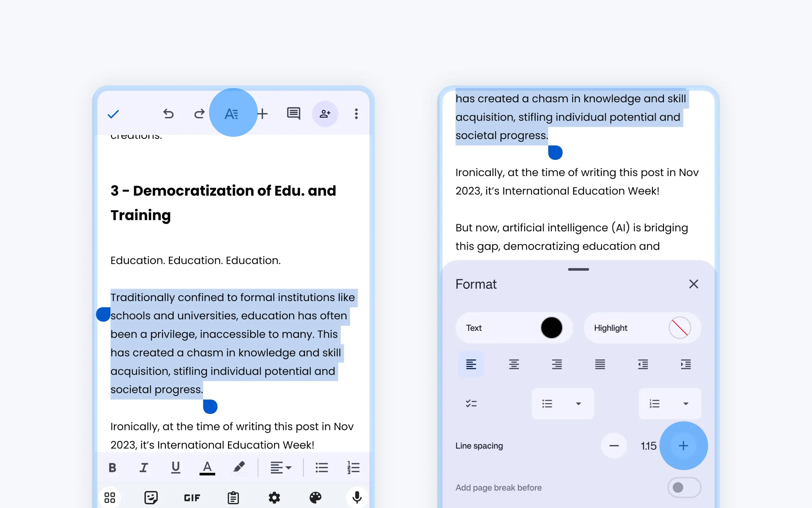Select the microphone input icon
Screen dimensions: 812x508
[358, 497]
